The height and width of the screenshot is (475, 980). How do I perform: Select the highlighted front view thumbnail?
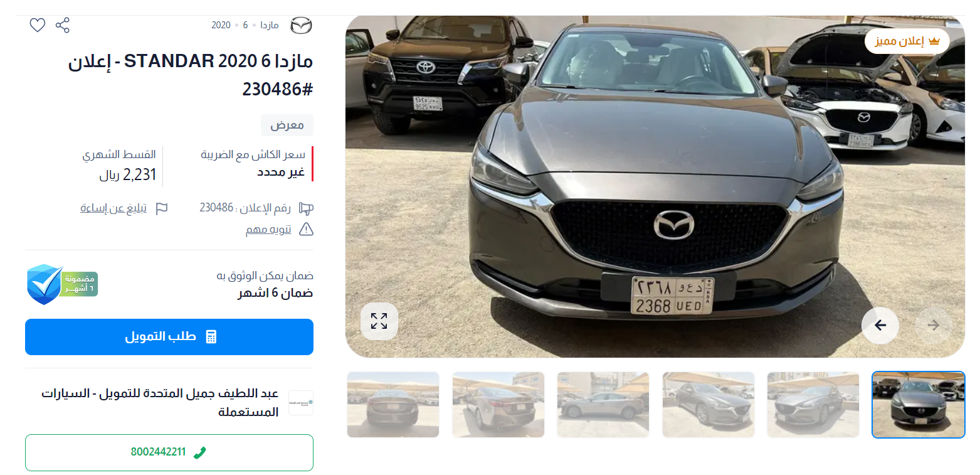[919, 405]
